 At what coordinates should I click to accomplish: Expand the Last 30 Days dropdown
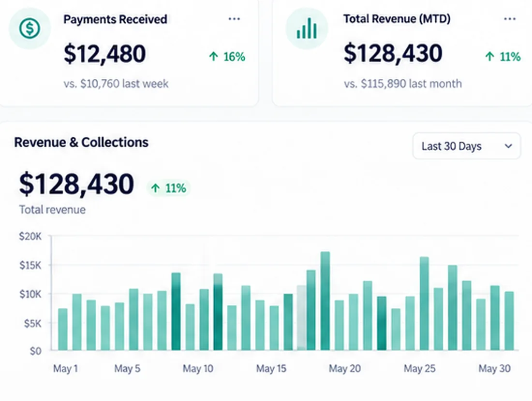[x=467, y=146]
